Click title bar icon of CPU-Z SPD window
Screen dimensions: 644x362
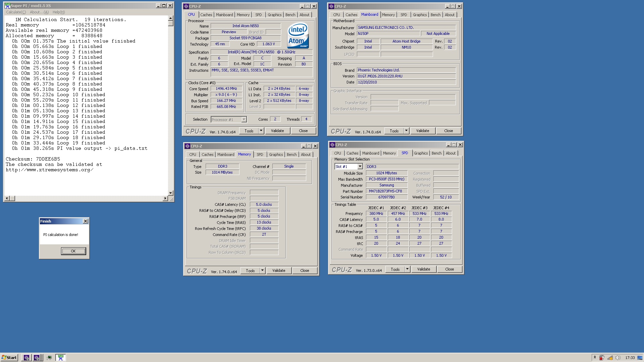332,144
